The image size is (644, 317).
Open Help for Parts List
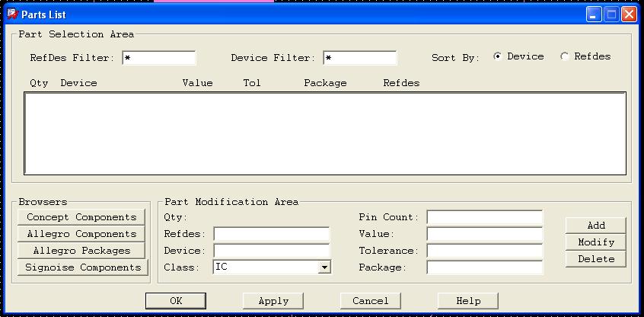[468, 301]
